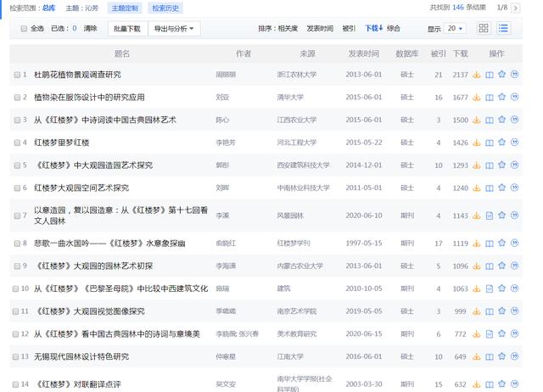Click the 总库 search scope link
The image size is (543, 392).
point(49,8)
